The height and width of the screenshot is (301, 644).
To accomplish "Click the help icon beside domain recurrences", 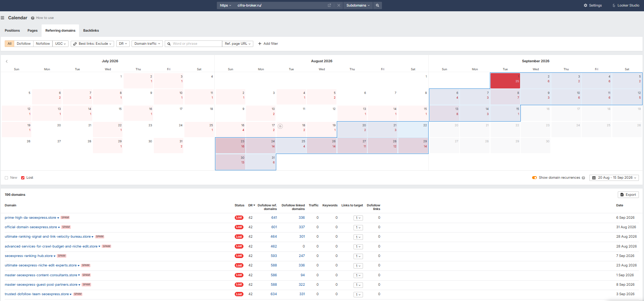I will tap(583, 178).
